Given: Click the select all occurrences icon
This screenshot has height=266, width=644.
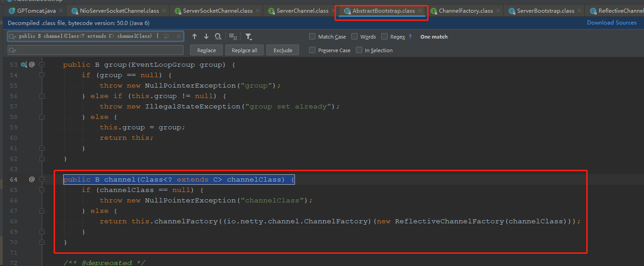Looking at the screenshot, I should (x=233, y=36).
